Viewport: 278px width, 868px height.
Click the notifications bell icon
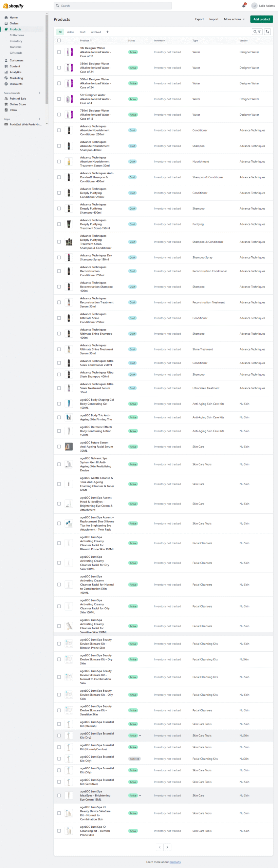click(x=243, y=6)
